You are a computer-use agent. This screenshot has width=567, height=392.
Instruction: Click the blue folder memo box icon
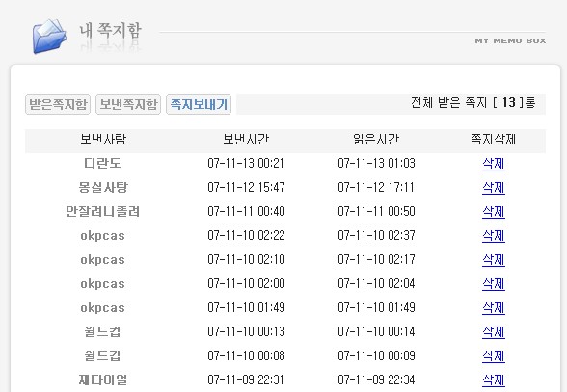(49, 37)
